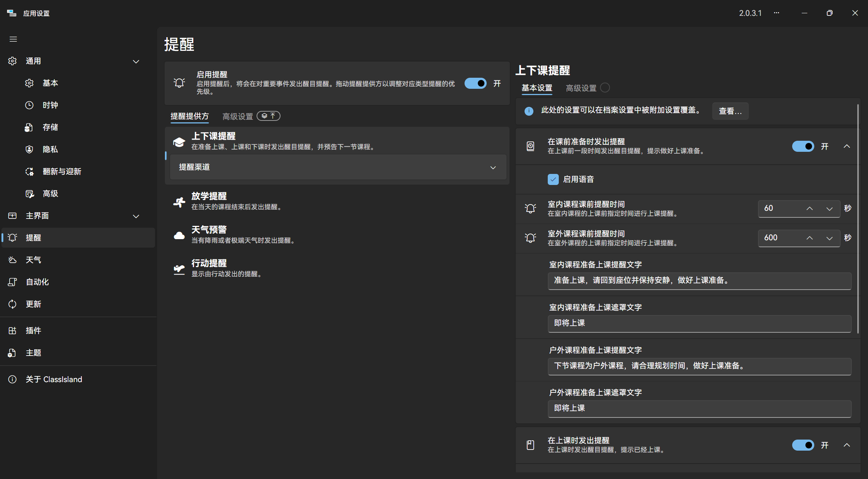Image resolution: width=868 pixels, height=479 pixels.
Task: Switch to the 高级设置 tab
Action: coord(581,88)
